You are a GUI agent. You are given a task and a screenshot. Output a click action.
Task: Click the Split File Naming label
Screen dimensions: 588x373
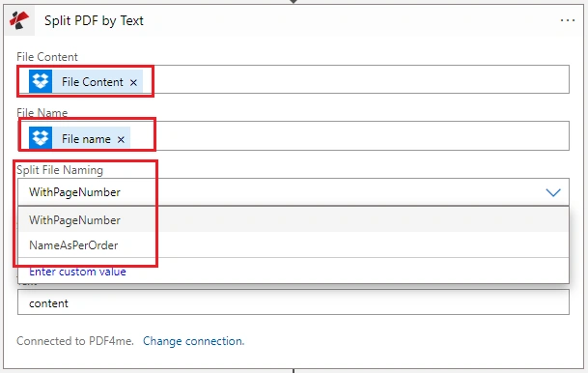tap(60, 170)
